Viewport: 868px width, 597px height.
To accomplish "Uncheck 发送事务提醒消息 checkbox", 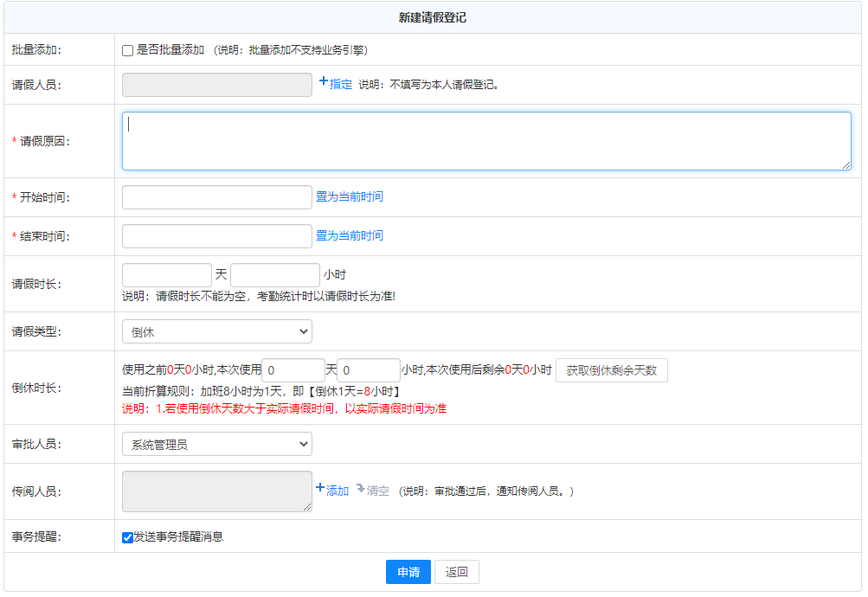I will pyautogui.click(x=128, y=537).
